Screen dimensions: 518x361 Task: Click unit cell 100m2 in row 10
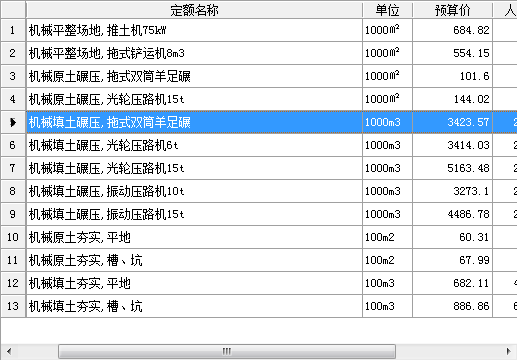click(387, 237)
